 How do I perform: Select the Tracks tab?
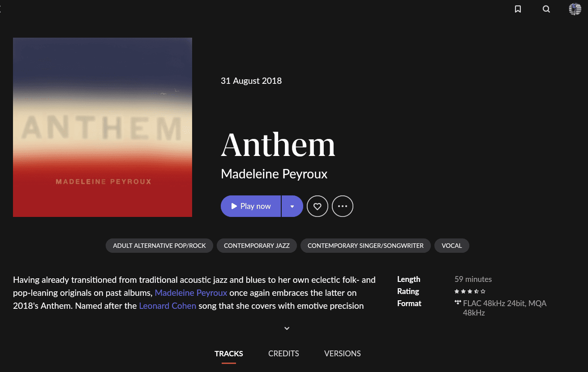pyautogui.click(x=229, y=354)
